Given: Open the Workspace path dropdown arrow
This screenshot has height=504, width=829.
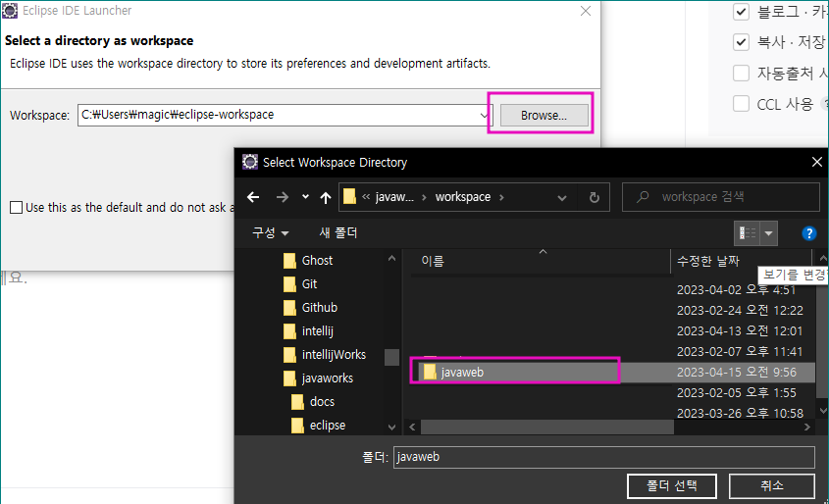Looking at the screenshot, I should [x=484, y=115].
